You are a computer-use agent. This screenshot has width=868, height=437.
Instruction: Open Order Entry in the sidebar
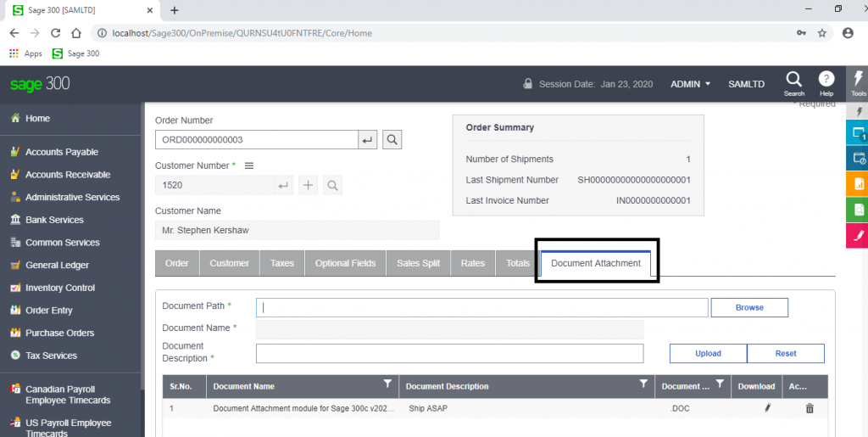(48, 311)
